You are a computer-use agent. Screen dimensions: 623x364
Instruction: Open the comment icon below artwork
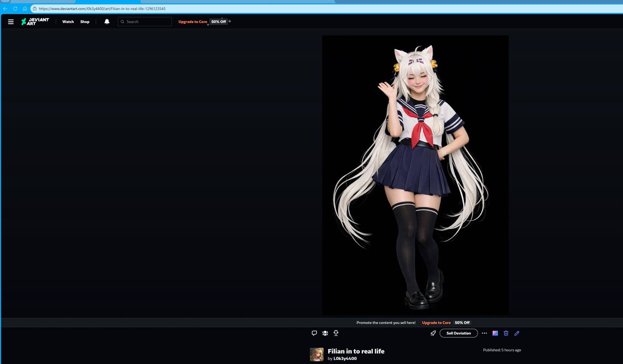point(314,333)
